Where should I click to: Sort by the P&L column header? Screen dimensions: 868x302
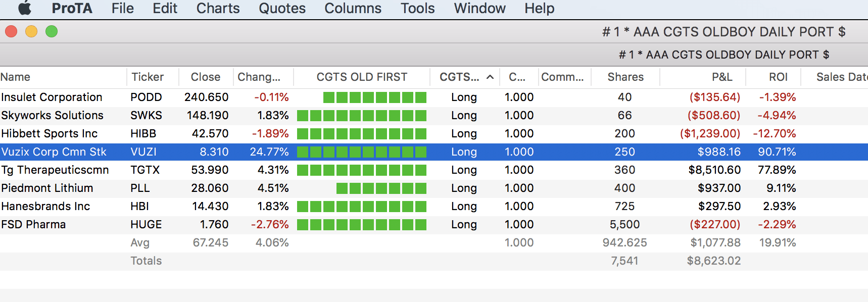point(721,77)
